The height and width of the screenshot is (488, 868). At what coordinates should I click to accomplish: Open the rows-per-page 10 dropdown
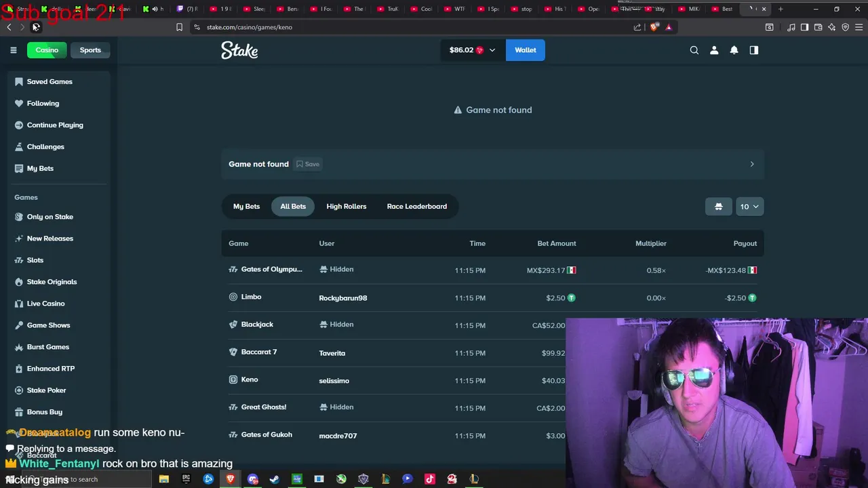coord(749,206)
